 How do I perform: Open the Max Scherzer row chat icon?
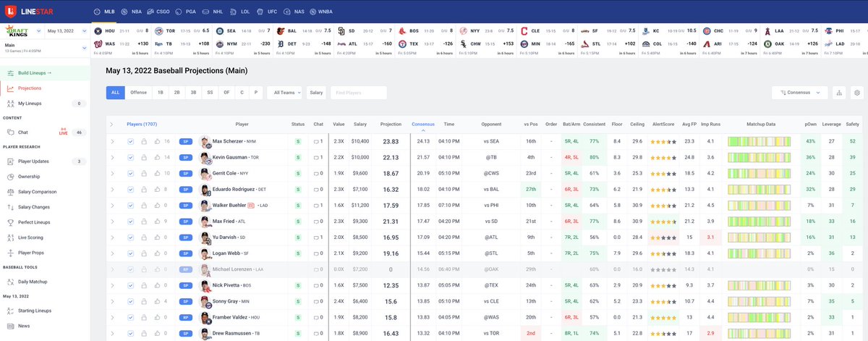coord(316,141)
